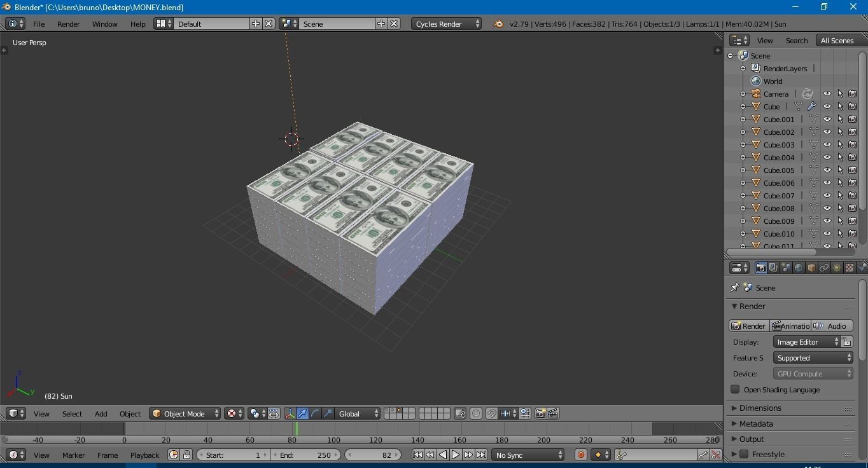Open the Object menu in 3D view
868x468 pixels.
[x=130, y=413]
